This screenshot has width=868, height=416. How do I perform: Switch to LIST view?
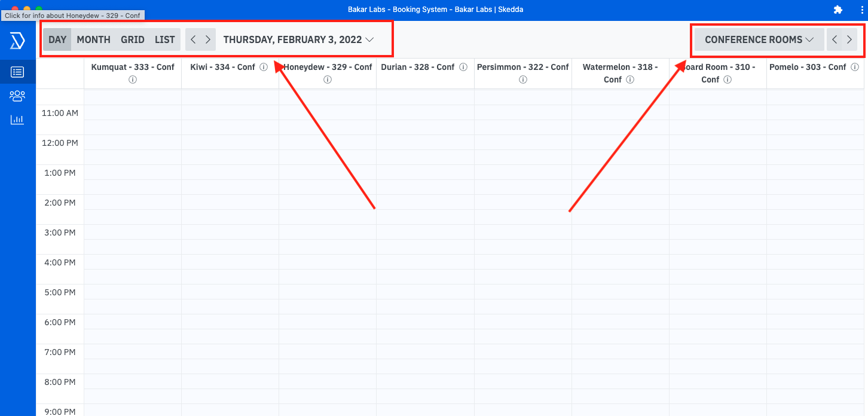(x=165, y=39)
